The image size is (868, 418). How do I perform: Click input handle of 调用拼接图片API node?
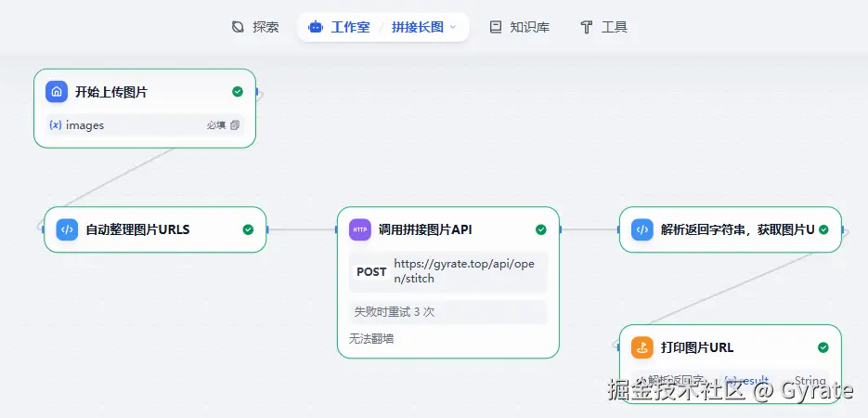pos(337,229)
